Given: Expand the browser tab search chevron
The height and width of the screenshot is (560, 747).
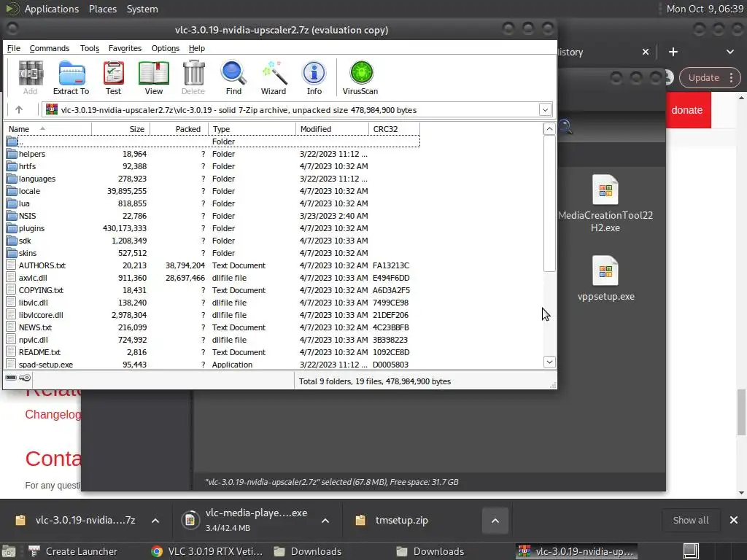Looking at the screenshot, I should [x=729, y=52].
